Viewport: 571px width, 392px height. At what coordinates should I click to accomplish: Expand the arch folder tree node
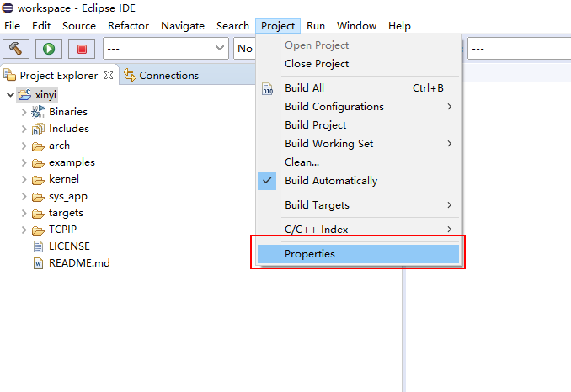click(24, 146)
